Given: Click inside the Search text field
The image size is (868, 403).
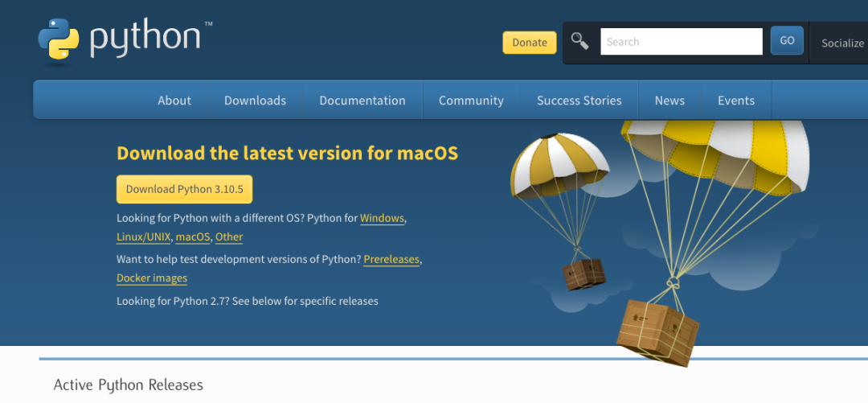Looking at the screenshot, I should (681, 42).
